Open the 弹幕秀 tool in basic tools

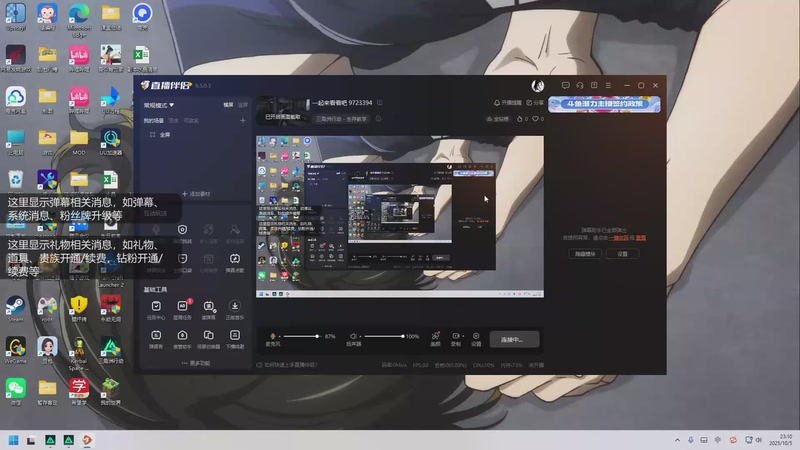click(x=156, y=339)
